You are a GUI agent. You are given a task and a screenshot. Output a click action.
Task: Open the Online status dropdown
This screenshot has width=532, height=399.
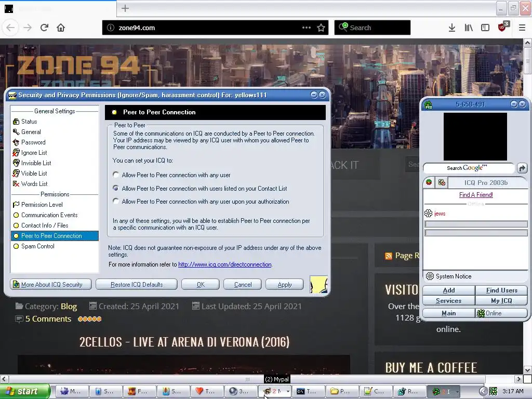[x=501, y=313]
